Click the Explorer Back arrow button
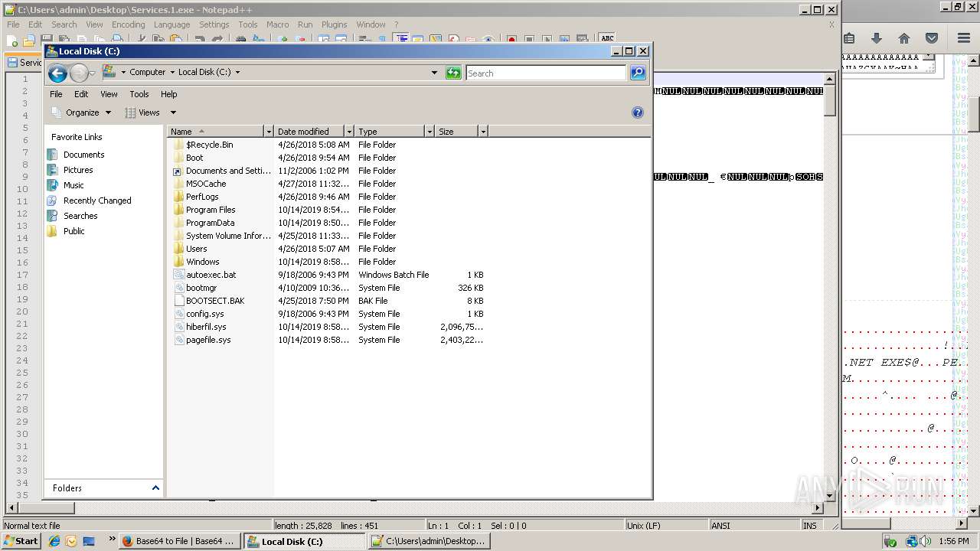The image size is (980, 551). click(57, 73)
